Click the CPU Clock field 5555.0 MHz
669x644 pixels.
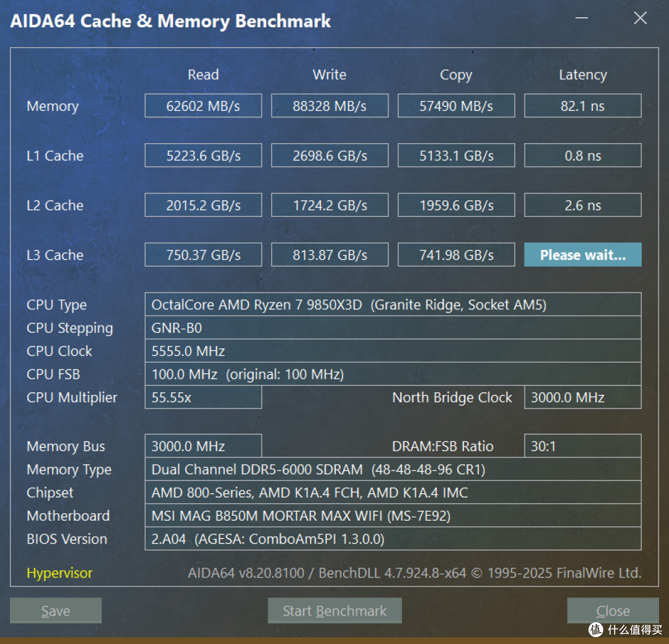[393, 351]
